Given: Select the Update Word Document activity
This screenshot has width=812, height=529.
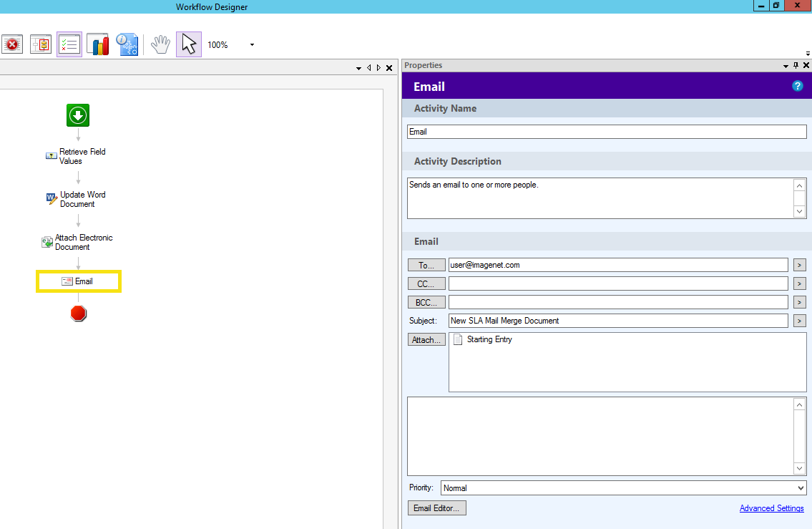Looking at the screenshot, I should (x=82, y=199).
